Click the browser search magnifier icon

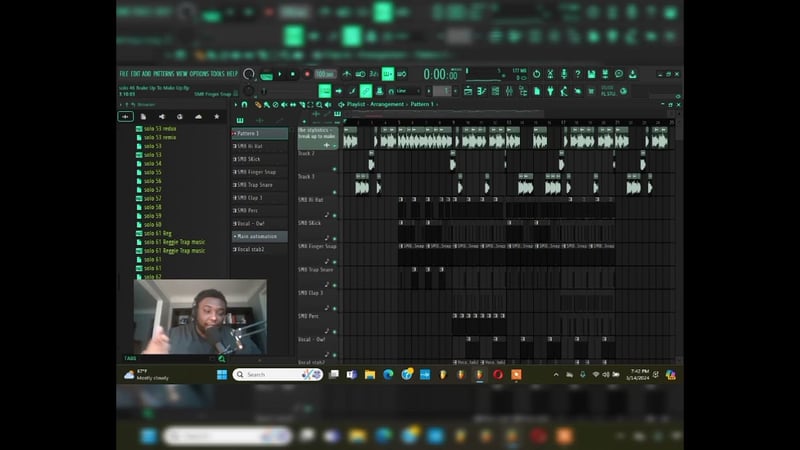(x=221, y=359)
